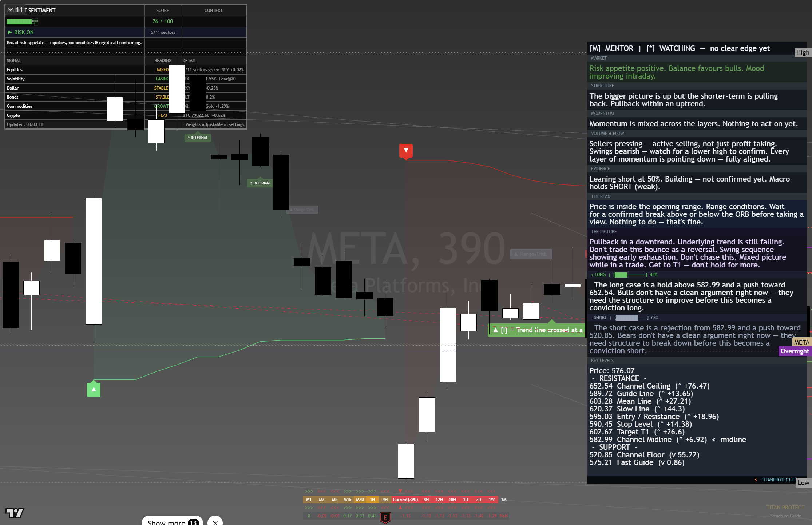Select the M3 timeframe cell

coord(321,500)
